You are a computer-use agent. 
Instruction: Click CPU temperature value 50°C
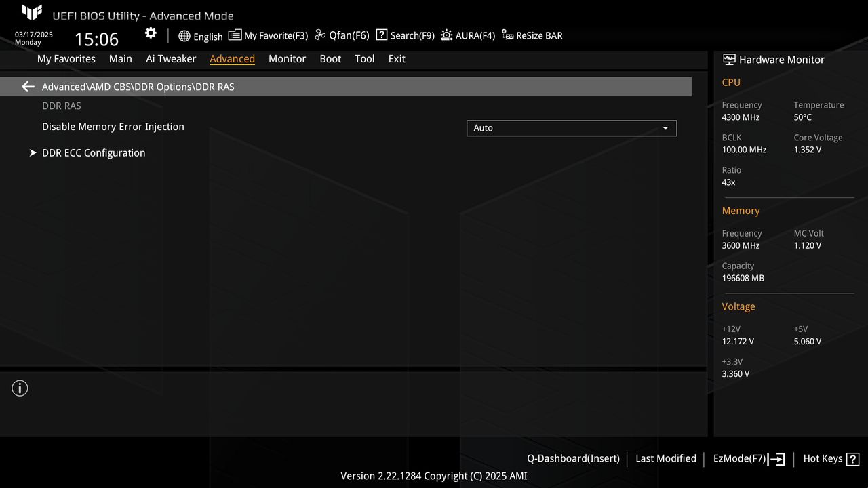803,117
